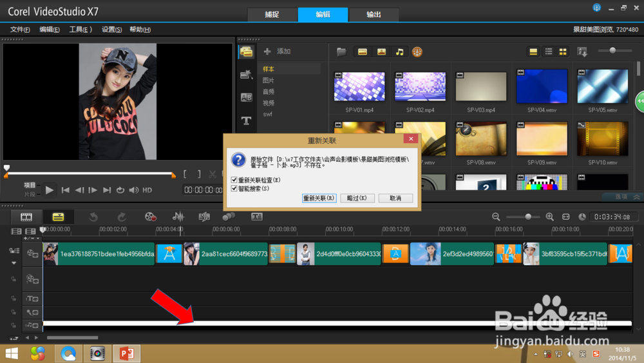
Task: Toggle show photos filter icon
Action: 381,52
